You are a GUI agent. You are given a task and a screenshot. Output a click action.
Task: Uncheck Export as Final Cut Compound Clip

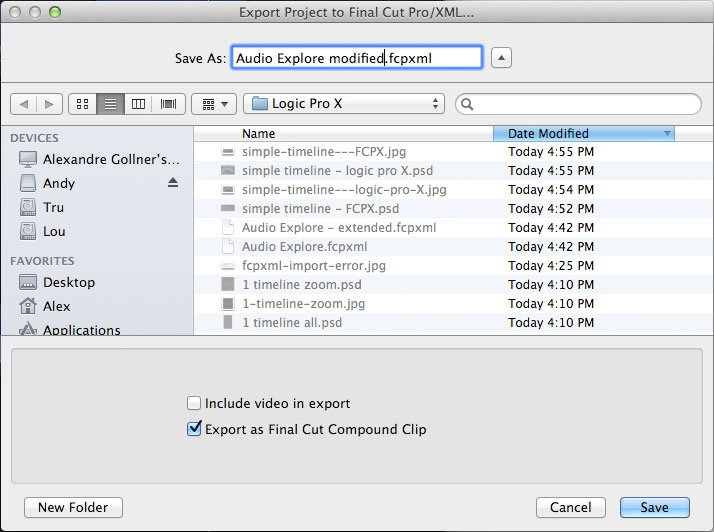[x=194, y=429]
